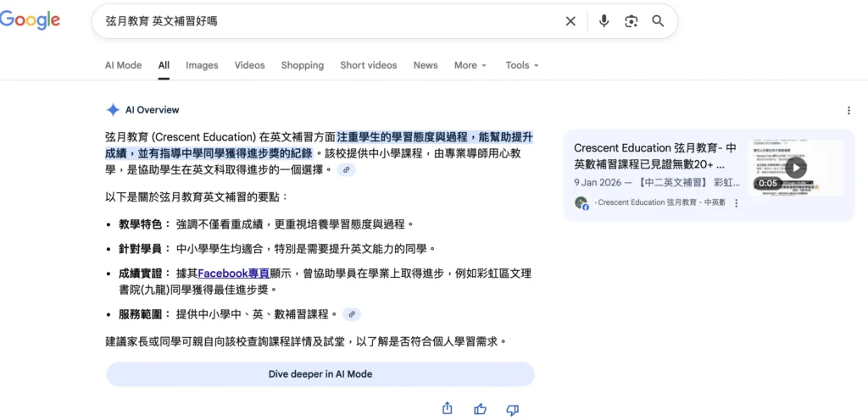Click the closing sentence 建議家長或同學可親自向該校查詢
The width and height of the screenshot is (868, 420).
coord(225,341)
